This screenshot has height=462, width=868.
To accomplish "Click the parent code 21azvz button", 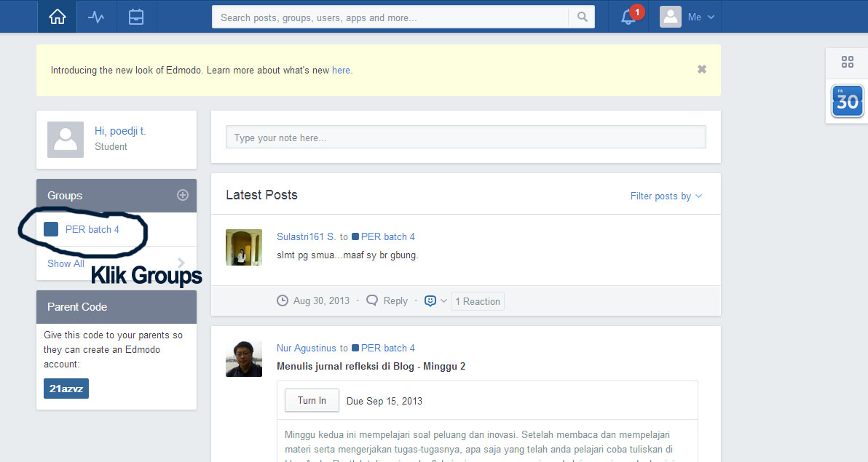I will point(66,389).
